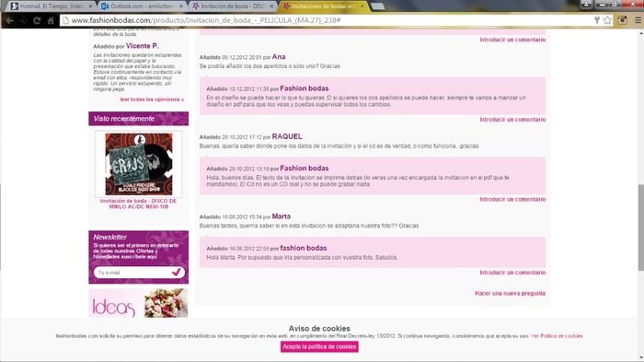Open 'Invitación de boda - DISCO DE VINILO AC/DC' link

point(138,204)
